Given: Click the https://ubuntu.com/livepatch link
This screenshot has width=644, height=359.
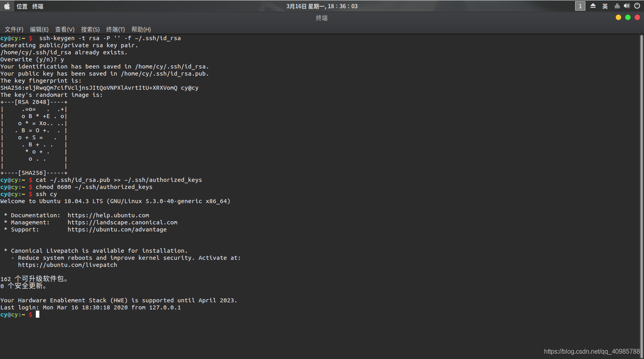Looking at the screenshot, I should point(68,265).
